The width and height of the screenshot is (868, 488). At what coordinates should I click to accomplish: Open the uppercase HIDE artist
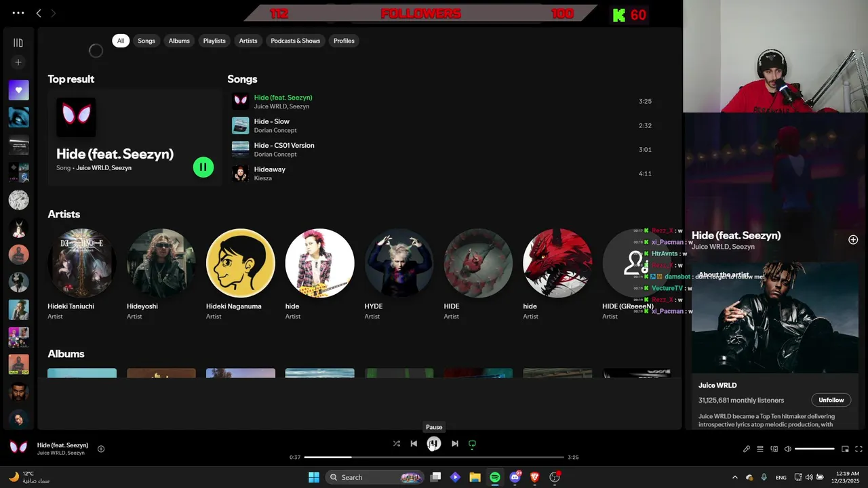(x=478, y=263)
